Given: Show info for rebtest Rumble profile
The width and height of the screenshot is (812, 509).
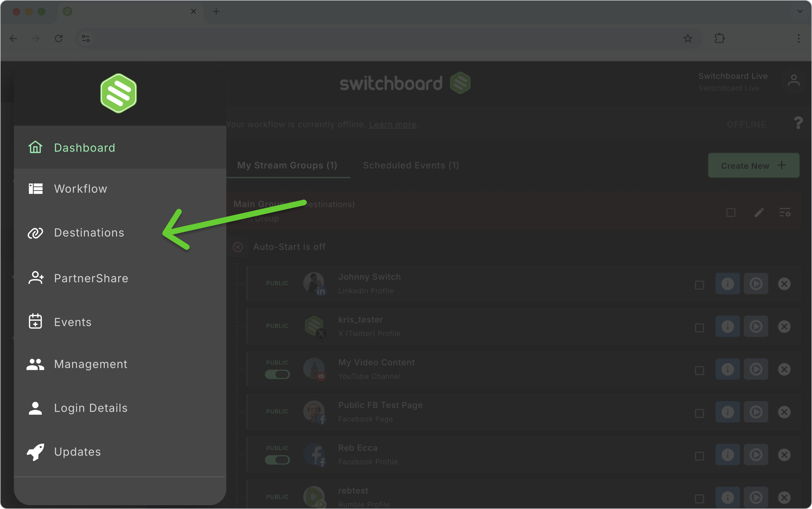Looking at the screenshot, I should point(728,498).
